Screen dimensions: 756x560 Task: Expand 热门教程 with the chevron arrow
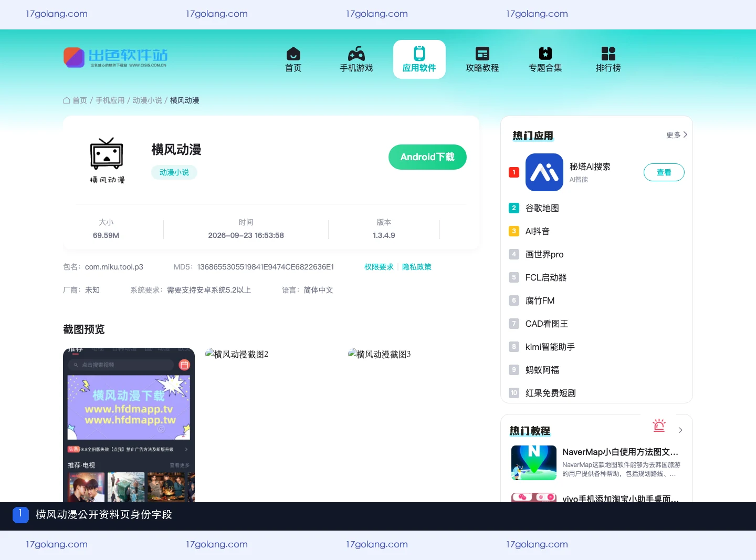[680, 430]
